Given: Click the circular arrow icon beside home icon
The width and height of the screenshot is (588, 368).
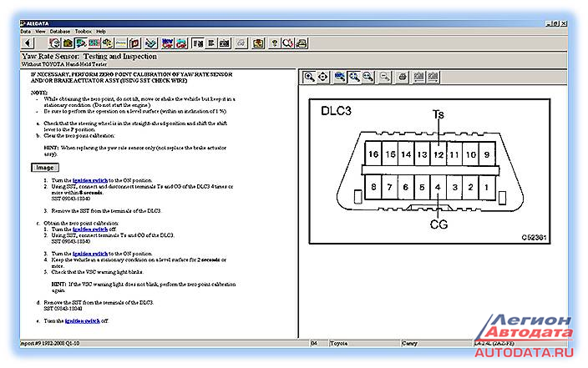Looking at the screenshot, I should click(x=55, y=43).
